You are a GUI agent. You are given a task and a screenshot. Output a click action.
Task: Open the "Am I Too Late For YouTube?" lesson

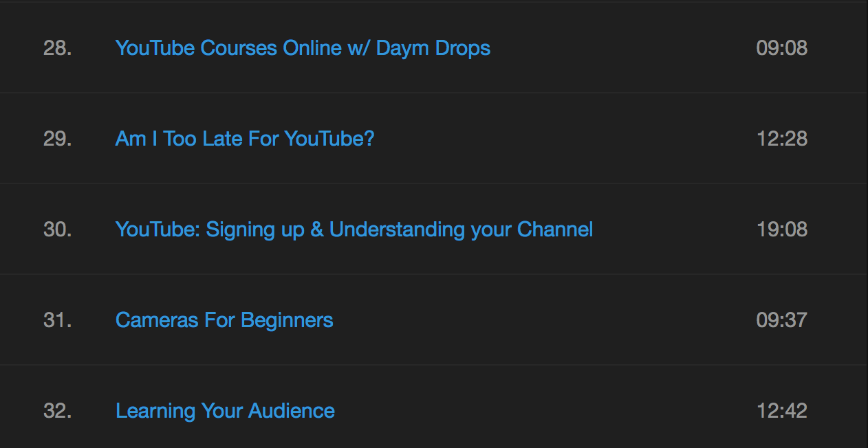coord(245,139)
